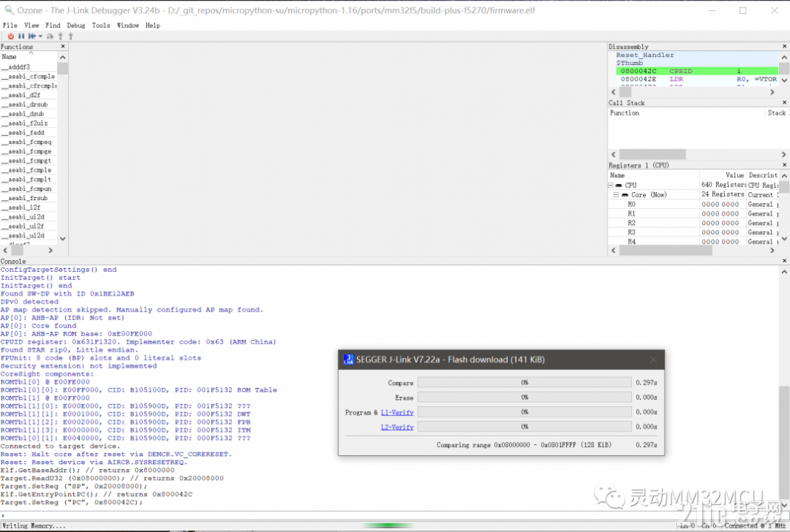Click the Program progress bar
Screen dimensions: 790x532
(525, 412)
